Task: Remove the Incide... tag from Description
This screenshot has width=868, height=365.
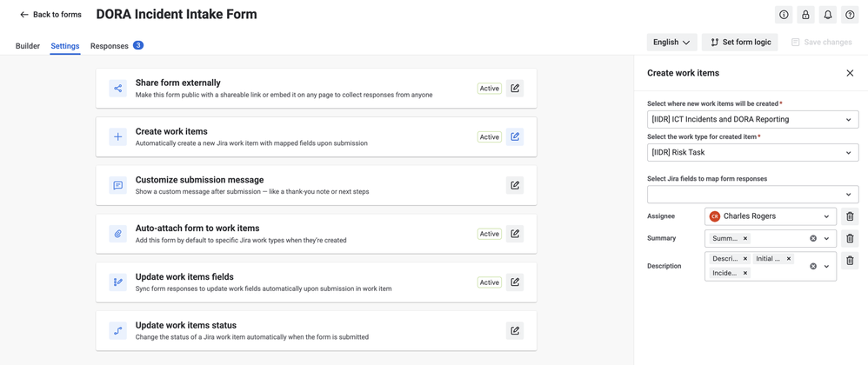Action: click(x=745, y=273)
